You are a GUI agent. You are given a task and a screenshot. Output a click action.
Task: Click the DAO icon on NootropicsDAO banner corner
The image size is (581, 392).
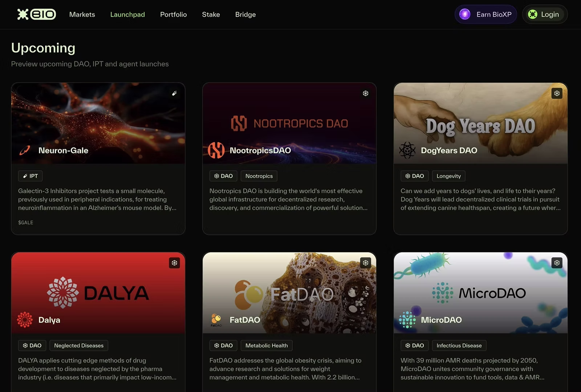tap(366, 93)
